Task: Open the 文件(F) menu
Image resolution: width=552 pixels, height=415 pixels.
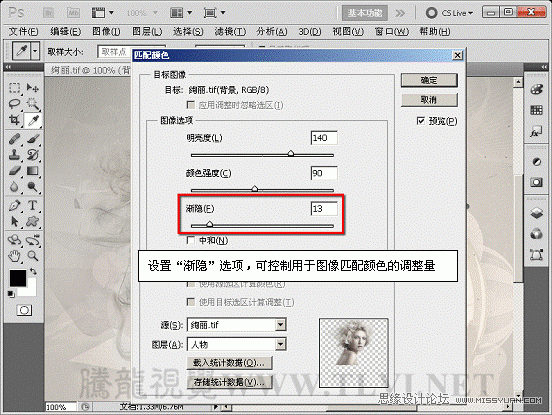Action: [24, 32]
